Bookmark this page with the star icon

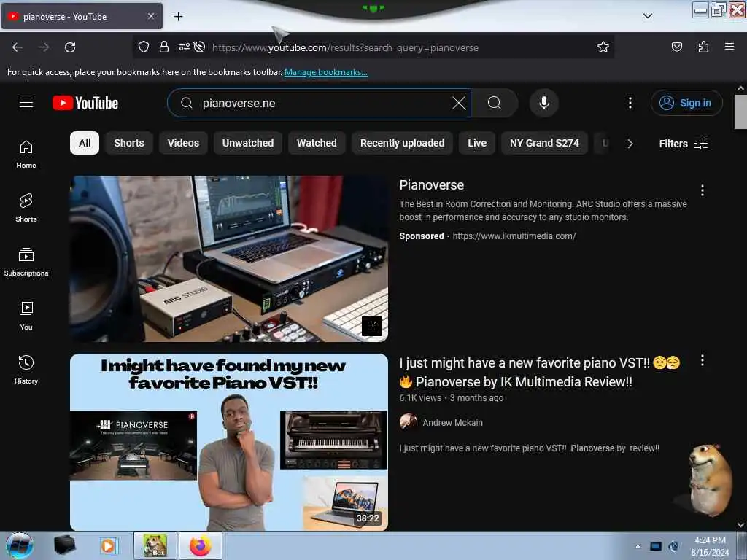[603, 47]
